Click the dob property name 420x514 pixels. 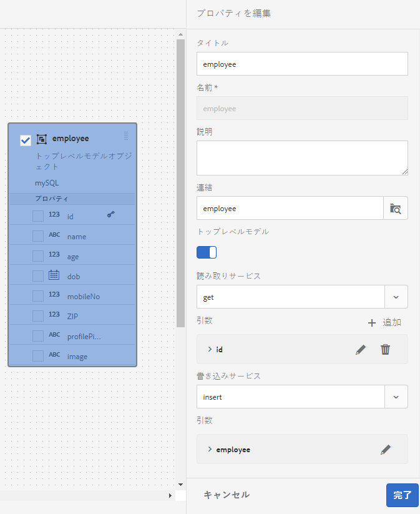point(74,276)
